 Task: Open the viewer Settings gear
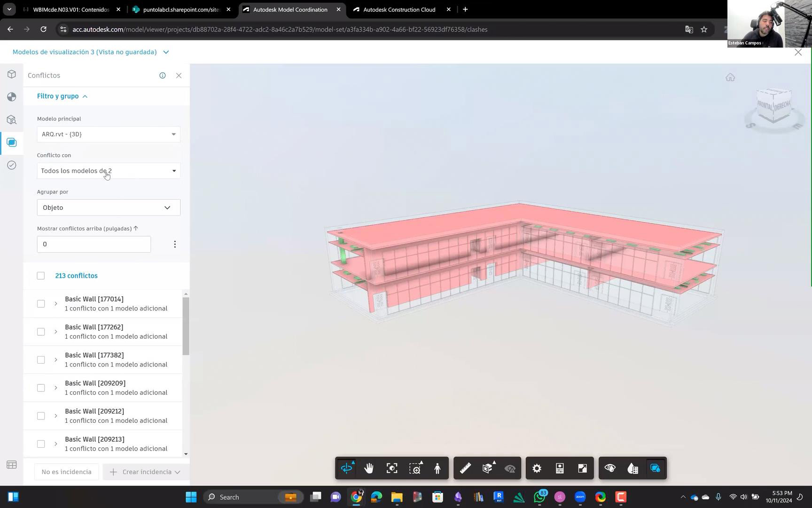[537, 468]
